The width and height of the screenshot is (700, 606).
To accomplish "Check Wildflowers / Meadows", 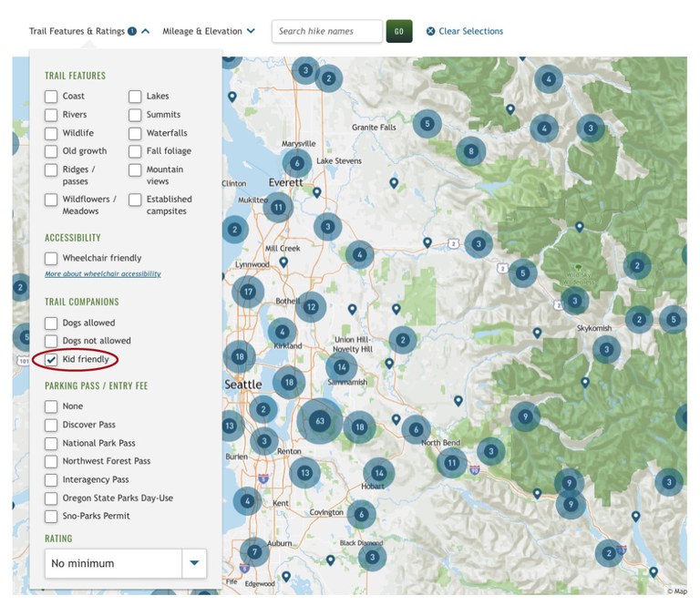I will pyautogui.click(x=51, y=200).
